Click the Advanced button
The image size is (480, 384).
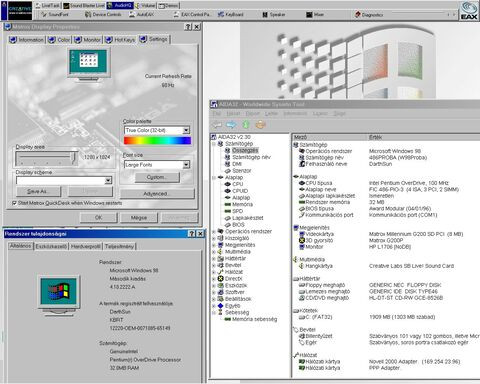coord(157,194)
